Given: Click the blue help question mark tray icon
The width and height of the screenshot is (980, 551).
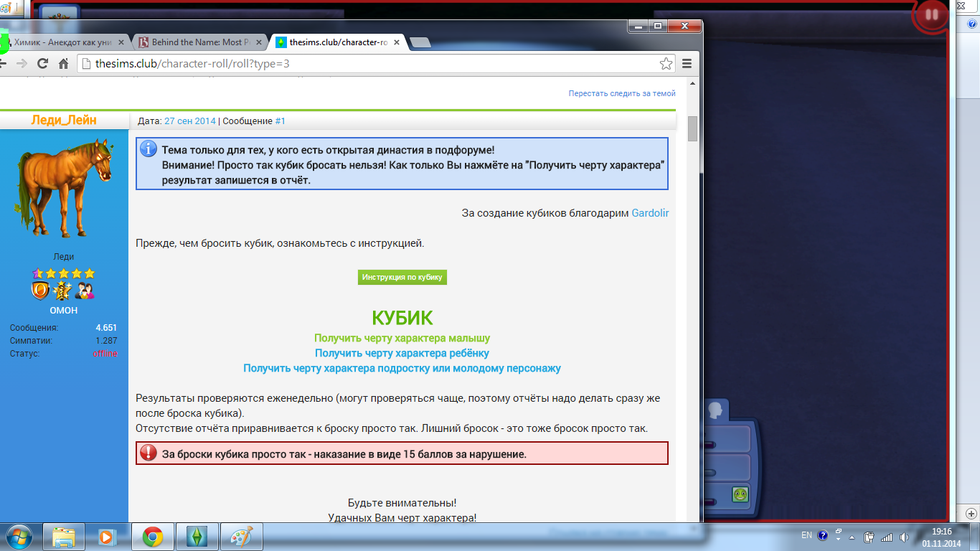Looking at the screenshot, I should [823, 535].
